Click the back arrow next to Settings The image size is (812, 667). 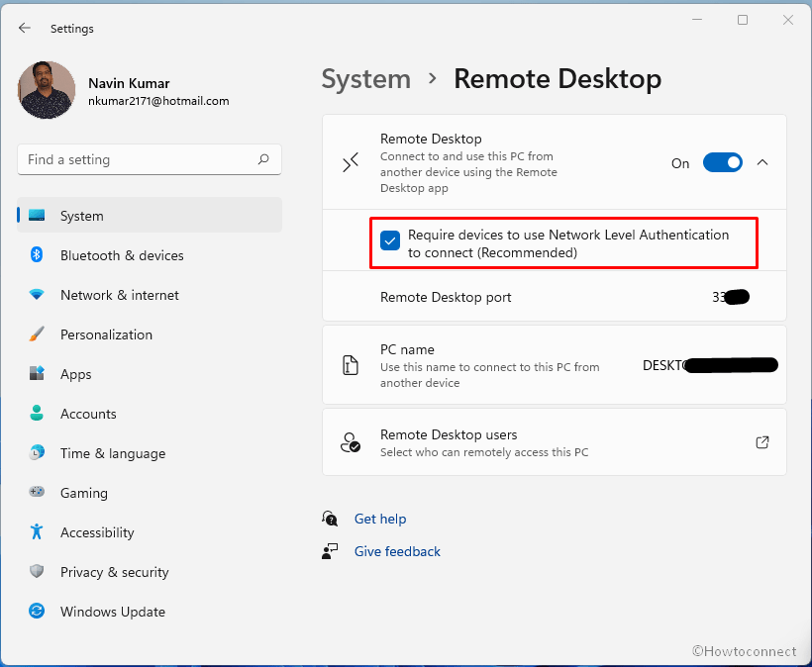25,28
